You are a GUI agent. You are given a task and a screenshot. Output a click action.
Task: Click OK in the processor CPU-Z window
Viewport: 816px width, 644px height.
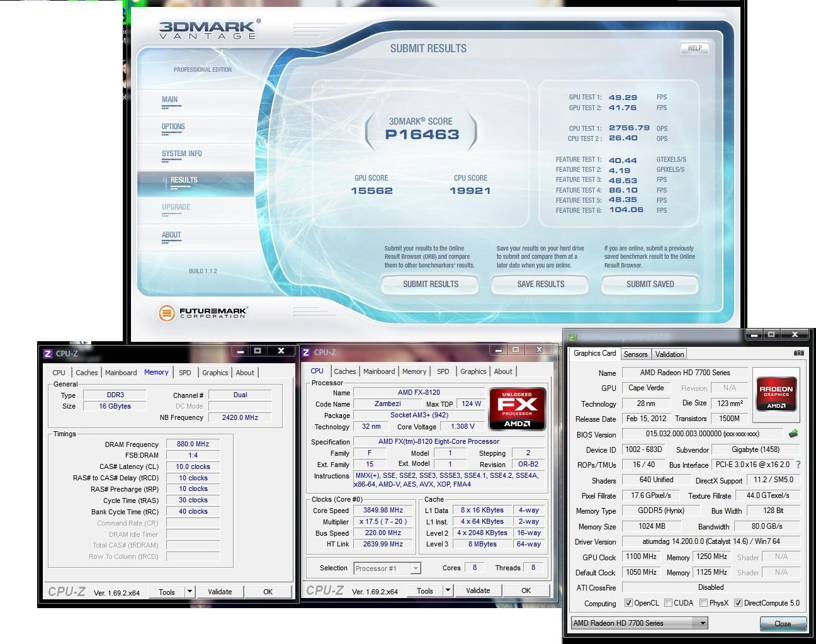click(526, 590)
